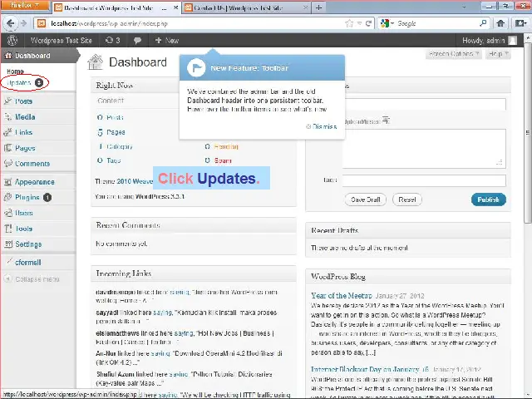
Task: Open the Pending comments link
Action: tap(226, 146)
